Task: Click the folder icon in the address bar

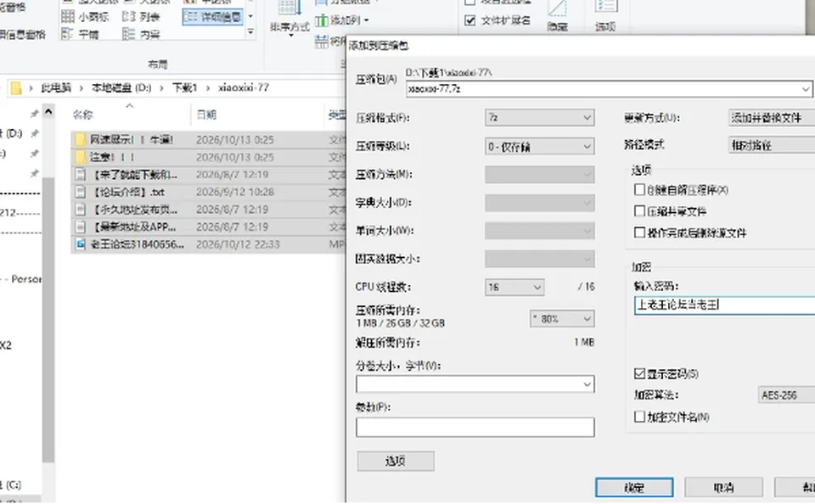Action: 16,88
